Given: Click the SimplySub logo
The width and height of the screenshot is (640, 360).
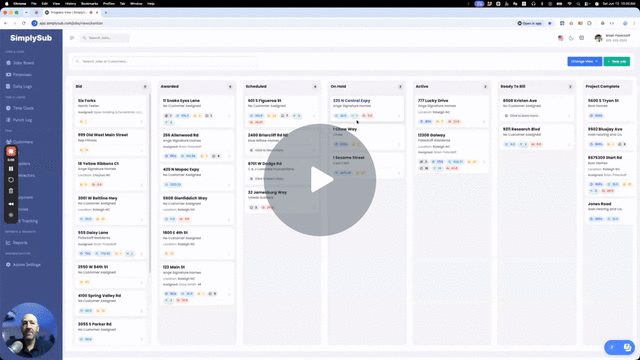Looking at the screenshot, I should 31,38.
